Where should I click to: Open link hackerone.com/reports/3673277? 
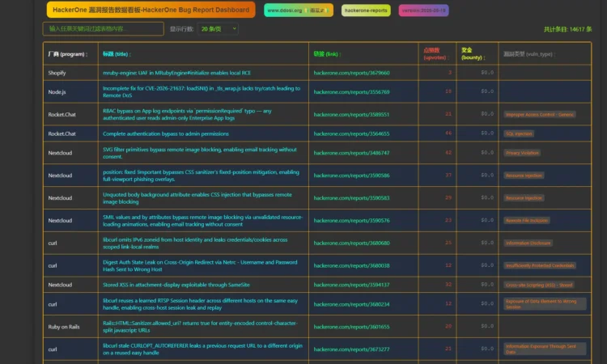[351, 349]
